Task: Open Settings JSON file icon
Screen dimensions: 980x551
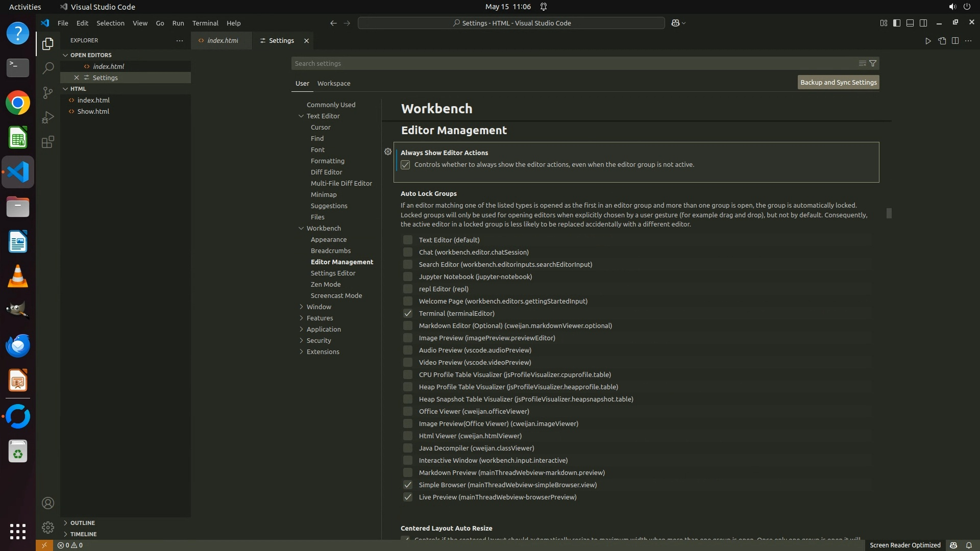Action: coord(942,41)
